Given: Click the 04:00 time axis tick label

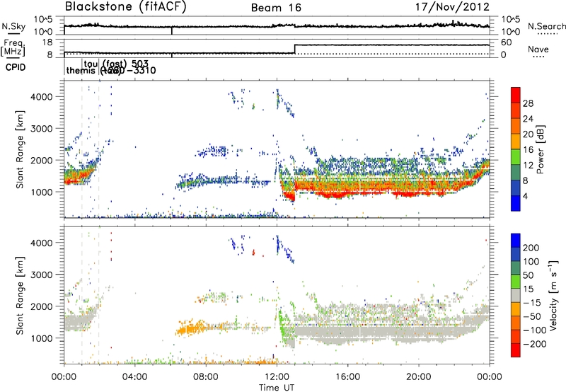Looking at the screenshot, I should pos(134,377).
